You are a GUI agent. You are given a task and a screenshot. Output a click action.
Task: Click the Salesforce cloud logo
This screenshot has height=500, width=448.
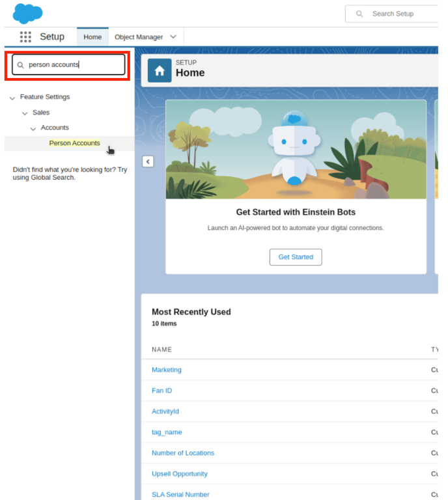(27, 14)
